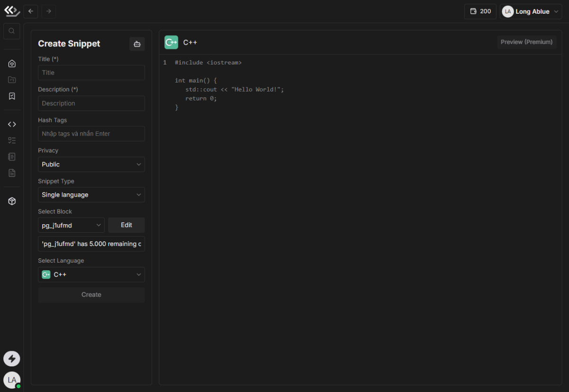Expand the Select Language C++ dropdown
The width and height of the screenshot is (569, 392).
click(x=91, y=274)
